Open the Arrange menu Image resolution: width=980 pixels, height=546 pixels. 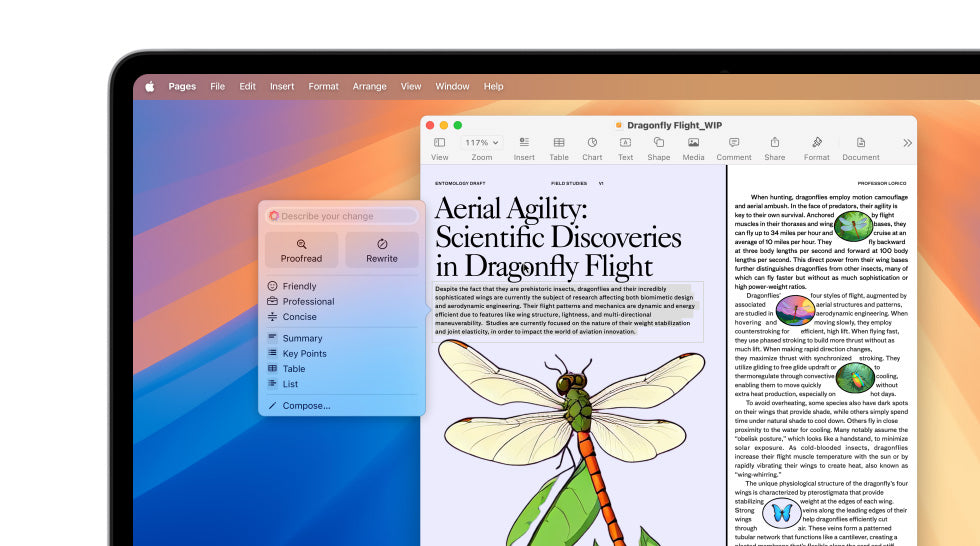(x=369, y=87)
